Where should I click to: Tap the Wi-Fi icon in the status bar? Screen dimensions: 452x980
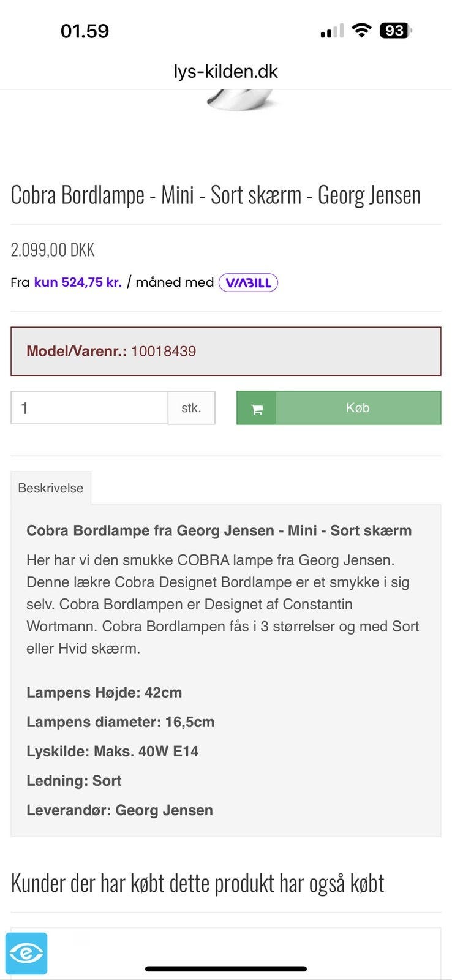click(361, 29)
